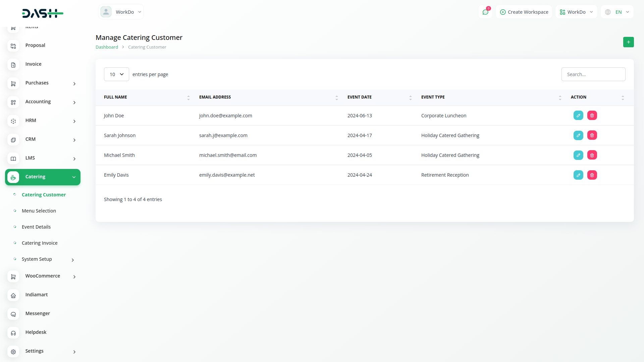The width and height of the screenshot is (644, 362).
Task: Delete the Sarah Johnson customer entry
Action: point(592,135)
